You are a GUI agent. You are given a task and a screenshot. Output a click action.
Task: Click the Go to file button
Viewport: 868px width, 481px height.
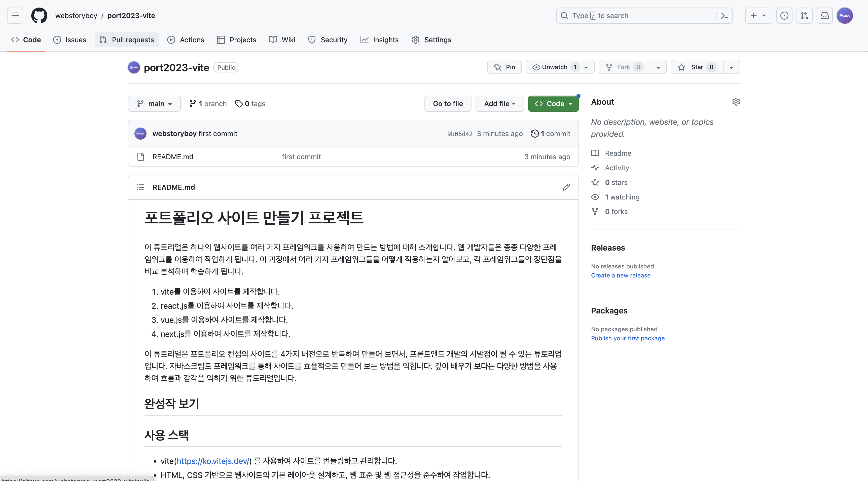click(x=448, y=104)
